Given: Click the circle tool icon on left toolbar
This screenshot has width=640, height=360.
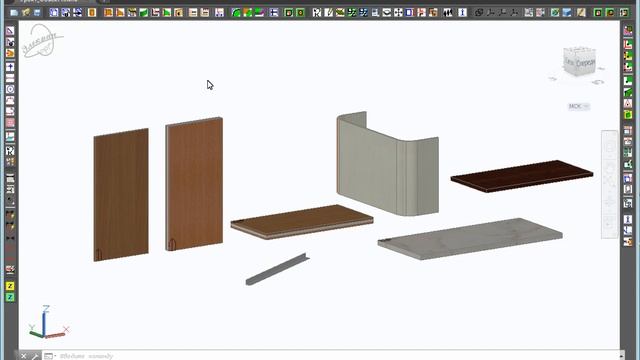Looking at the screenshot, I should click(x=10, y=89).
